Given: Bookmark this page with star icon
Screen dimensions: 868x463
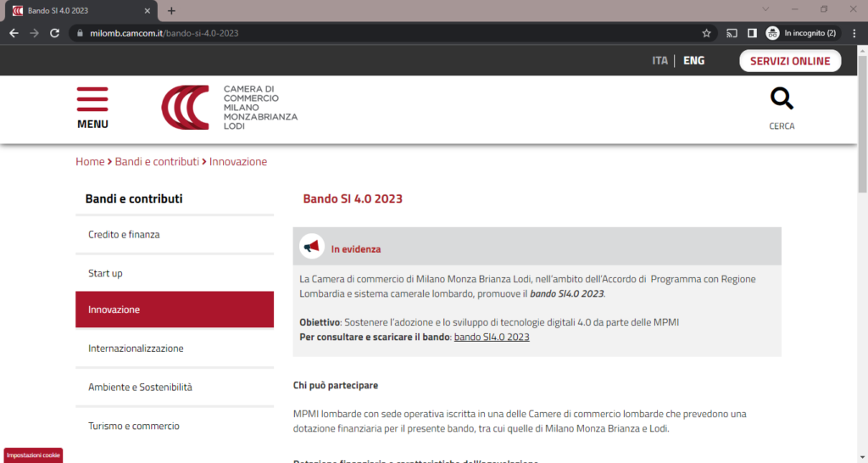Looking at the screenshot, I should point(706,33).
